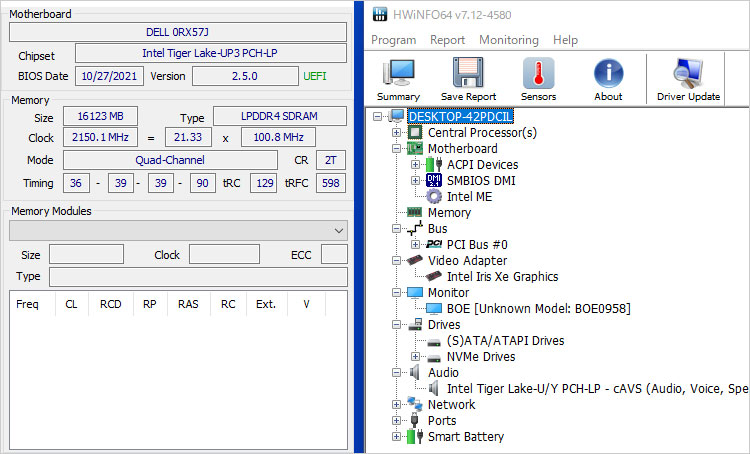Collapse the Motherboard node
Viewport: 750px width, 454px height.
[396, 148]
